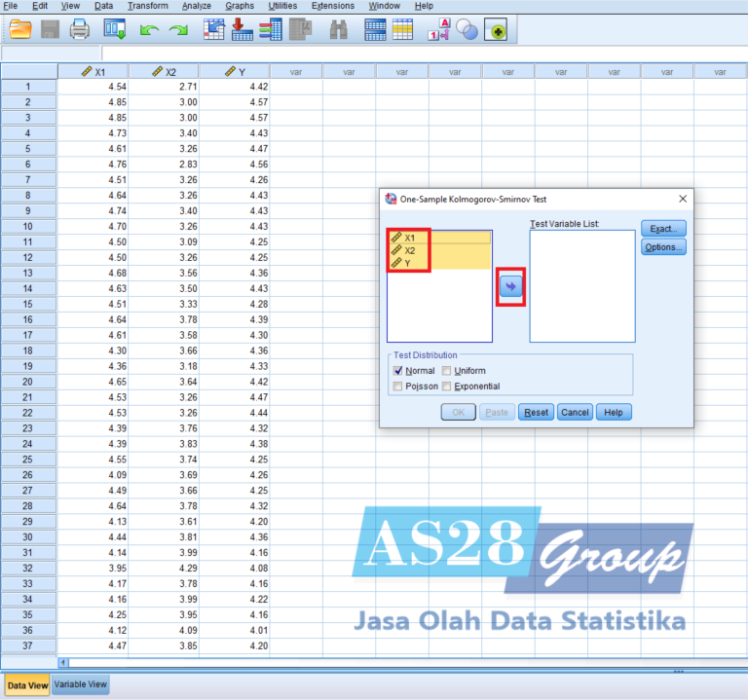Move selected variables with the arrow button
This screenshot has height=700, width=748.
(511, 286)
